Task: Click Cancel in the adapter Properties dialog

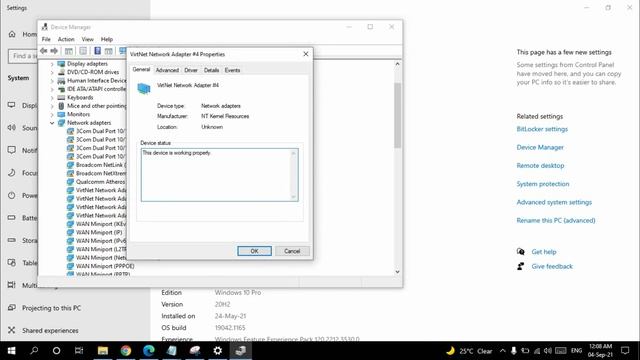Action: (x=292, y=251)
